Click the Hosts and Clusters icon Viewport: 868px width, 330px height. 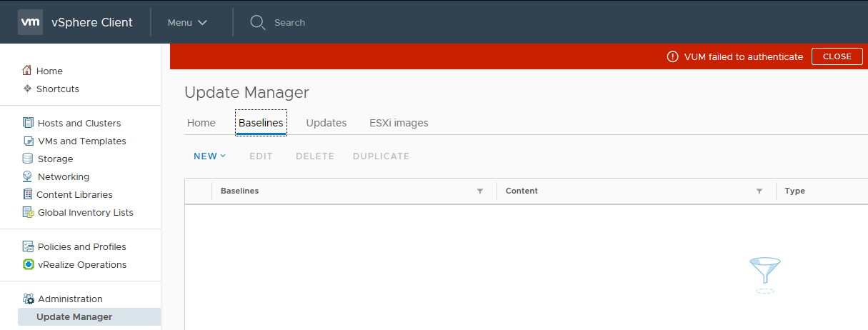[28, 123]
